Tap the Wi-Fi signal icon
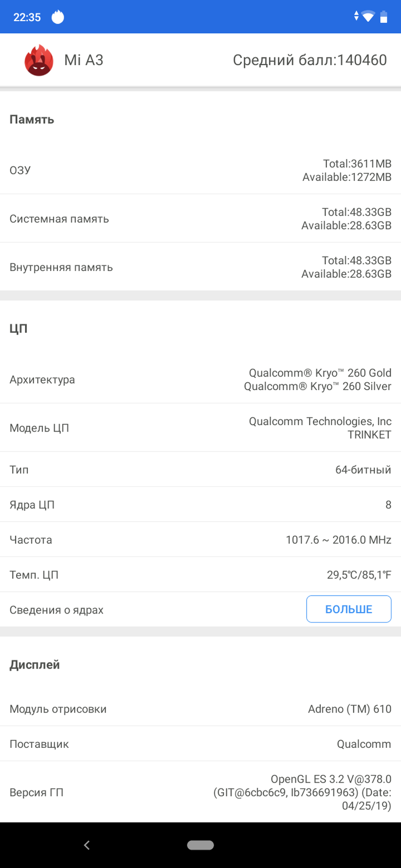 click(x=368, y=17)
